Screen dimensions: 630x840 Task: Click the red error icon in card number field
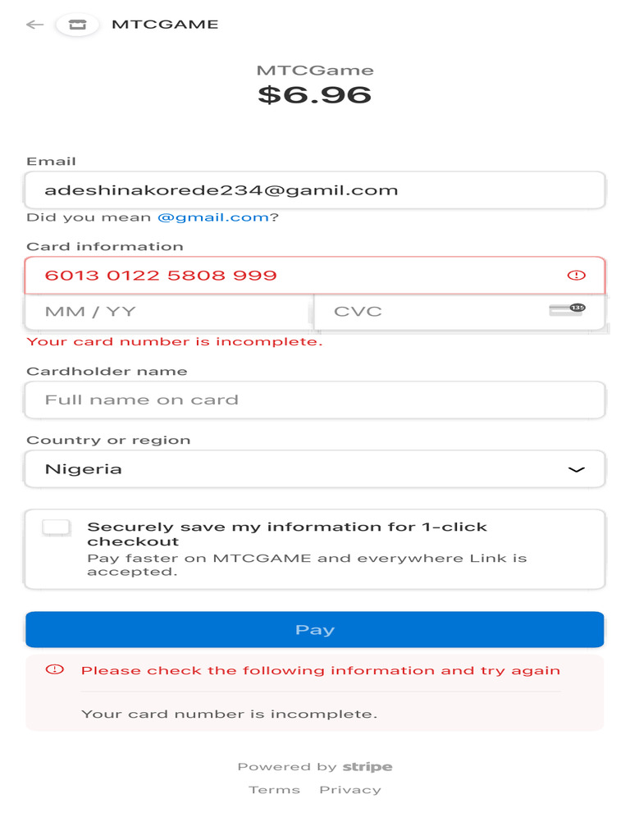(577, 276)
